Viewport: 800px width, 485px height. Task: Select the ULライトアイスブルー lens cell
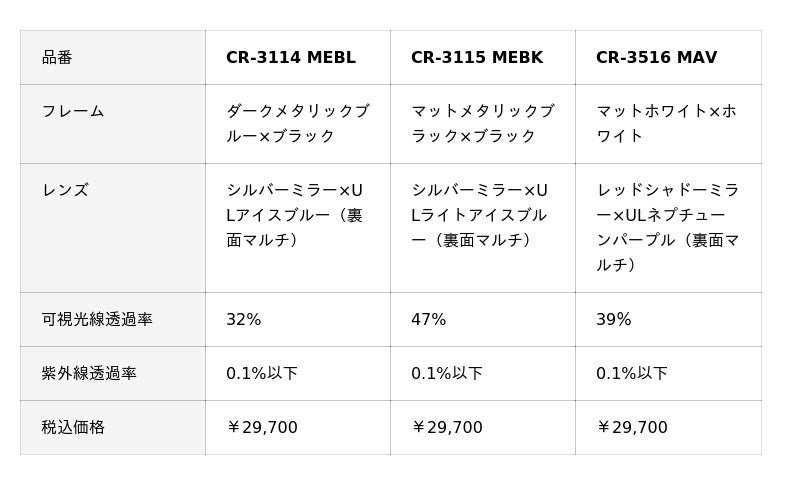point(480,215)
